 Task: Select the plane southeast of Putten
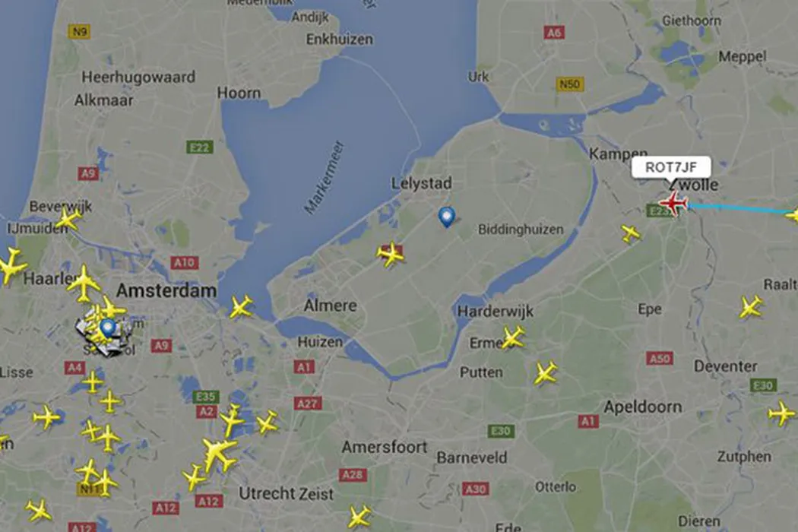click(x=545, y=372)
